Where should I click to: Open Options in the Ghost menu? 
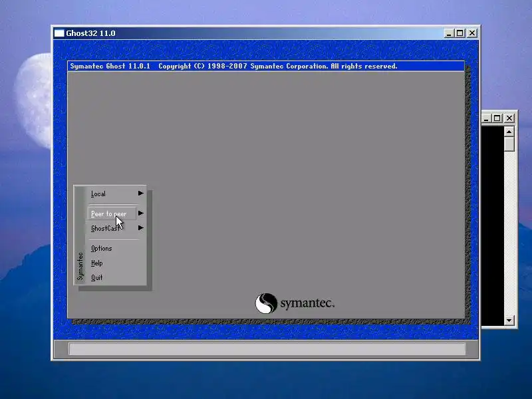[x=102, y=248]
